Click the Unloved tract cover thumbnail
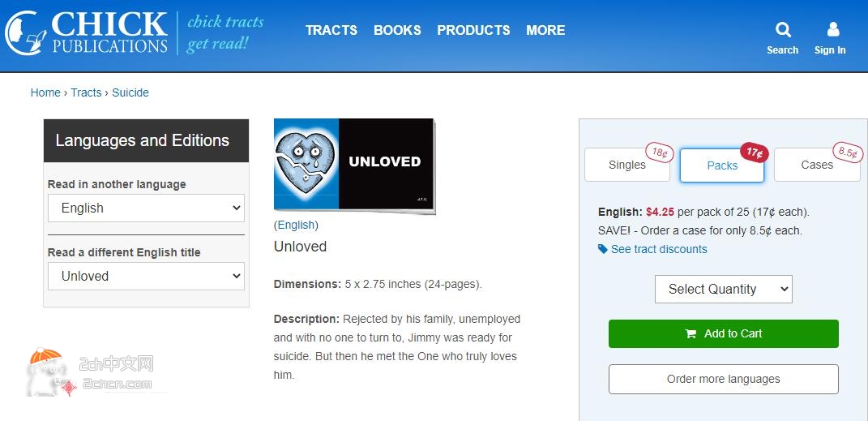The width and height of the screenshot is (868, 421). click(x=354, y=165)
